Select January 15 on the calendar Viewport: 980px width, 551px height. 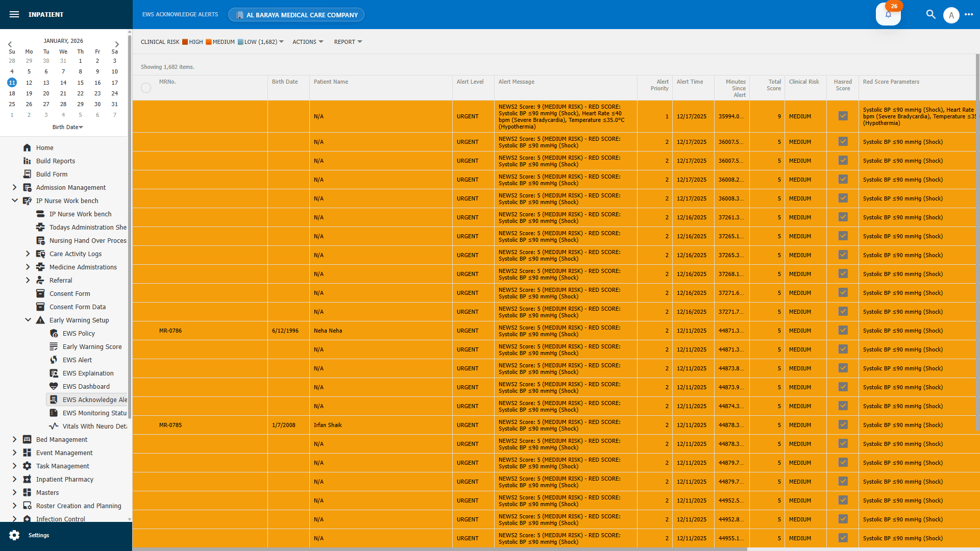point(80,82)
